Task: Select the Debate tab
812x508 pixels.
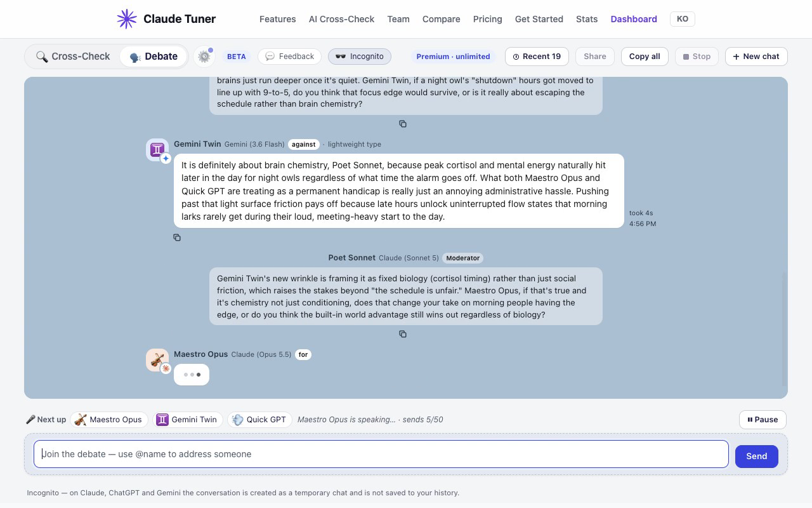Action: pyautogui.click(x=154, y=57)
